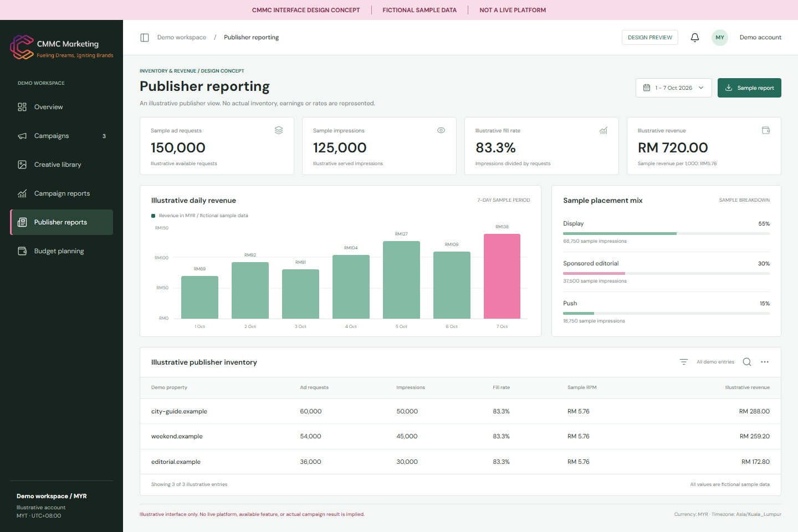The height and width of the screenshot is (532, 798).
Task: Expand the 1 – 7 Oct 2026 date dropdown
Action: click(674, 88)
